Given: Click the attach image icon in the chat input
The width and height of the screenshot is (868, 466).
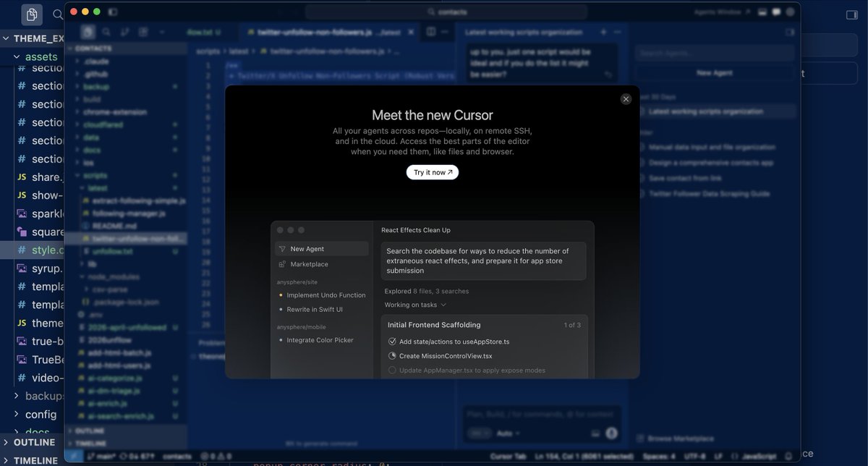Looking at the screenshot, I should pos(596,433).
